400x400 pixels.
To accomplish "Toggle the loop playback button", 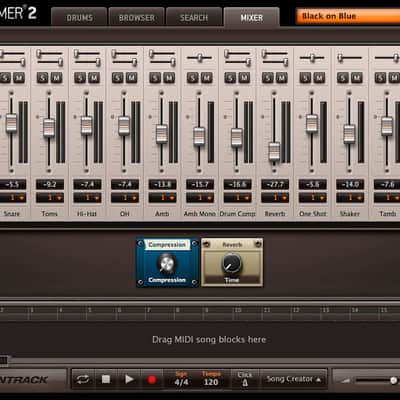I will (83, 379).
